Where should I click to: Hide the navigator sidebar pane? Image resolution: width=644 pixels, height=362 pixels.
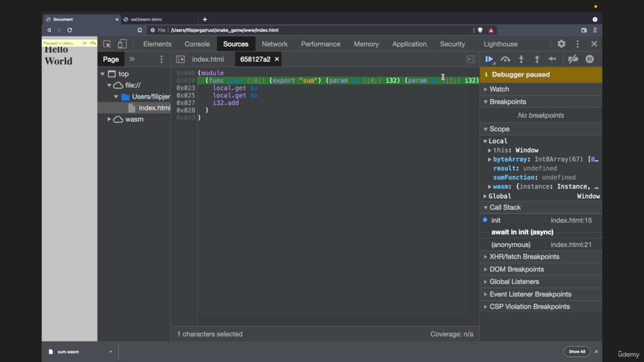[x=180, y=59]
